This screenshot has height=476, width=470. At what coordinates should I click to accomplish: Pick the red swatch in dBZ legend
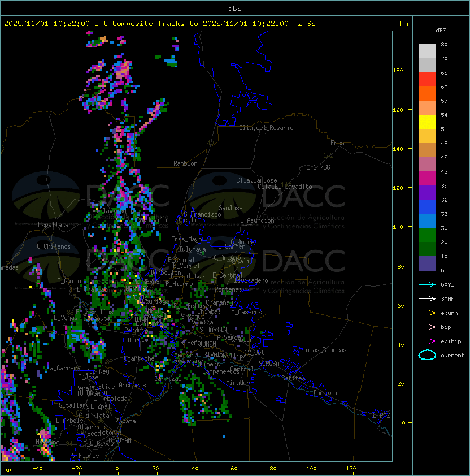[x=427, y=80]
